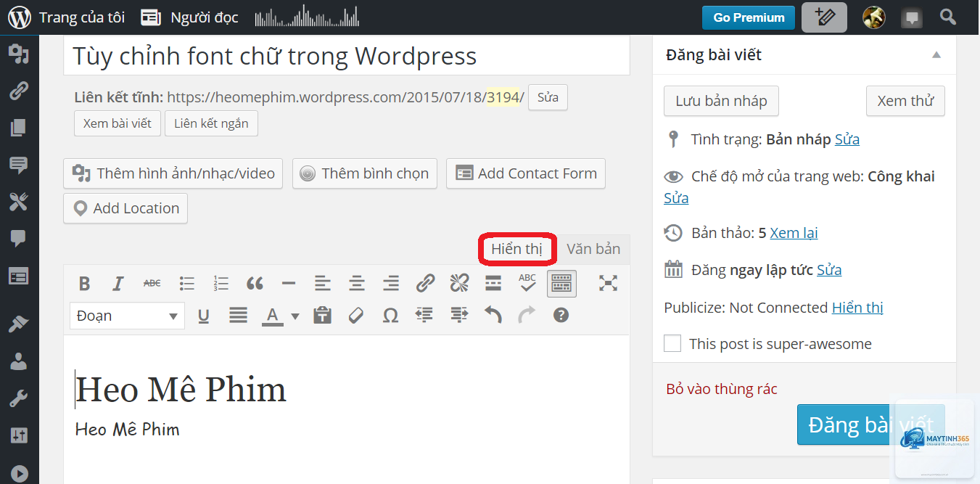The height and width of the screenshot is (484, 980).
Task: Open the notifications bubble icon
Action: click(x=912, y=17)
